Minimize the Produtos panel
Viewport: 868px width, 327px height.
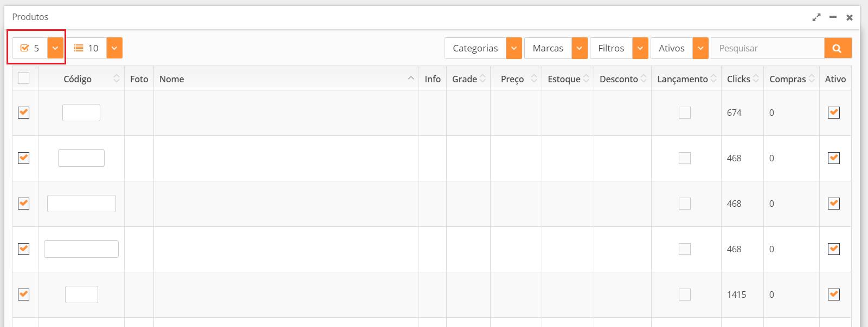point(833,17)
